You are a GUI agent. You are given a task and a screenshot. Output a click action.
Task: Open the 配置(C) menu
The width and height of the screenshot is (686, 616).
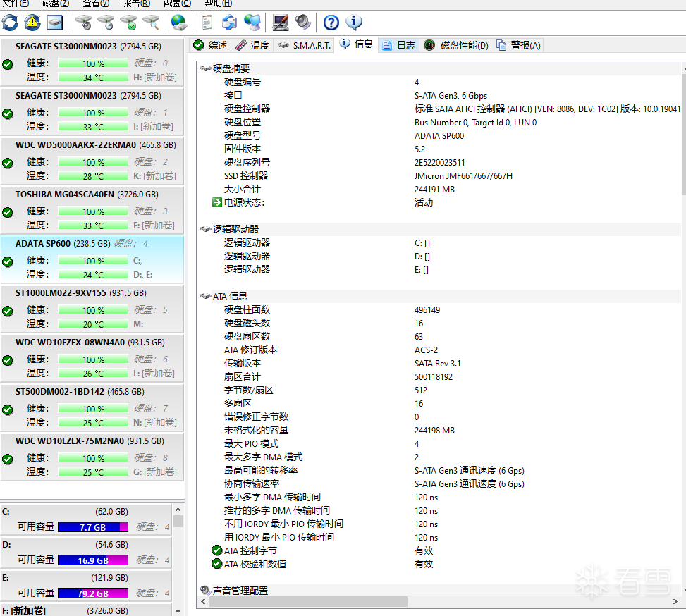click(x=177, y=4)
